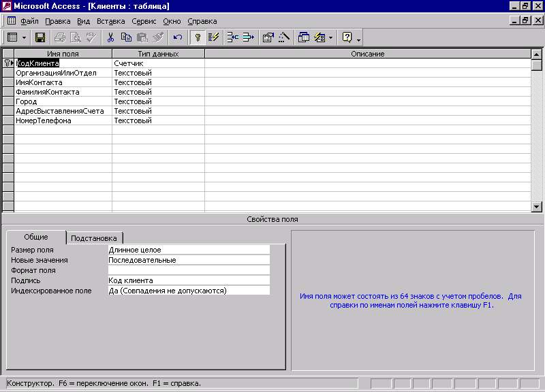Run the Spelling check icon
Image resolution: width=545 pixels, height=392 pixels.
click(x=91, y=37)
